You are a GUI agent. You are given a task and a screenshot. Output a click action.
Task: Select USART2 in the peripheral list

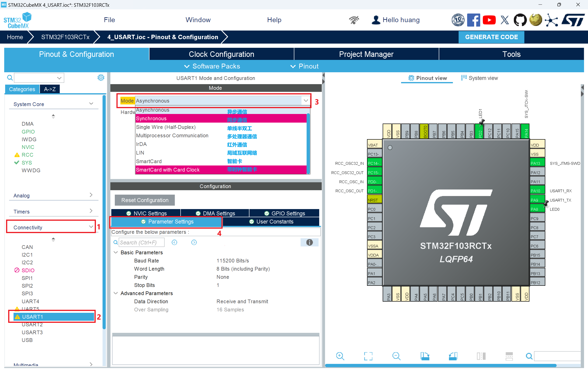tap(32, 325)
